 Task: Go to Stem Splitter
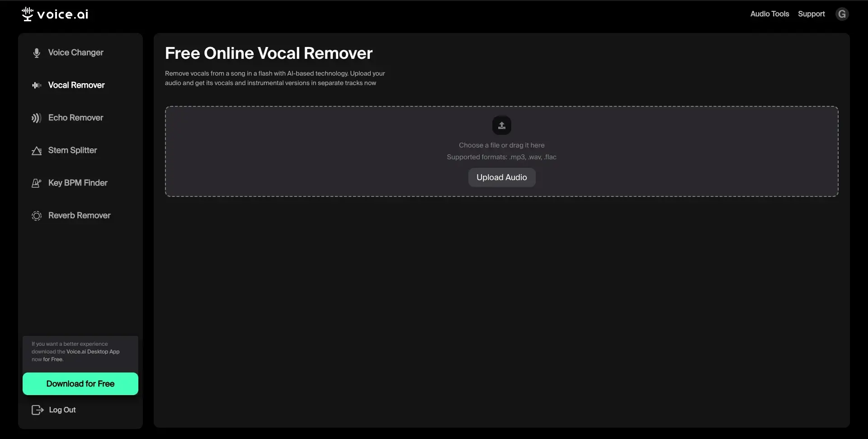point(73,150)
